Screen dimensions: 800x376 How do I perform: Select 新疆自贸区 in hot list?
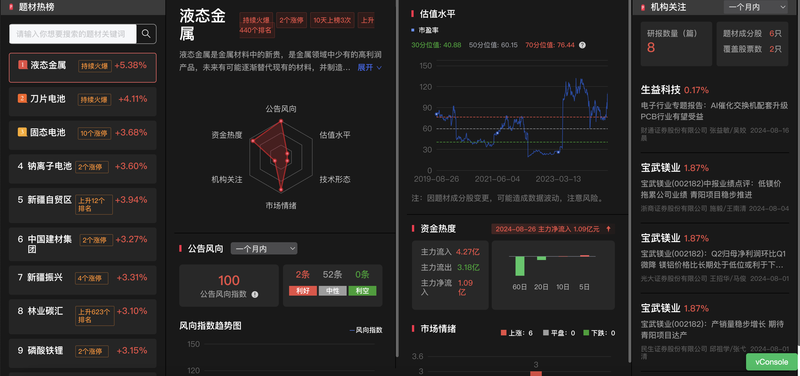point(83,206)
